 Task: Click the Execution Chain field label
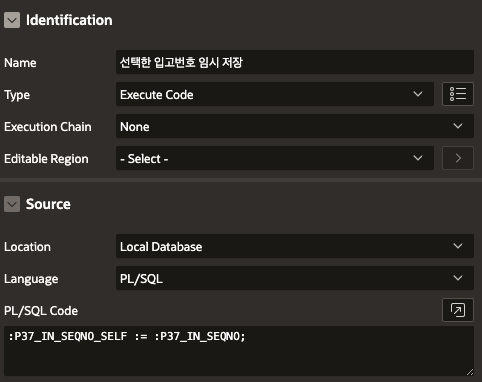48,127
